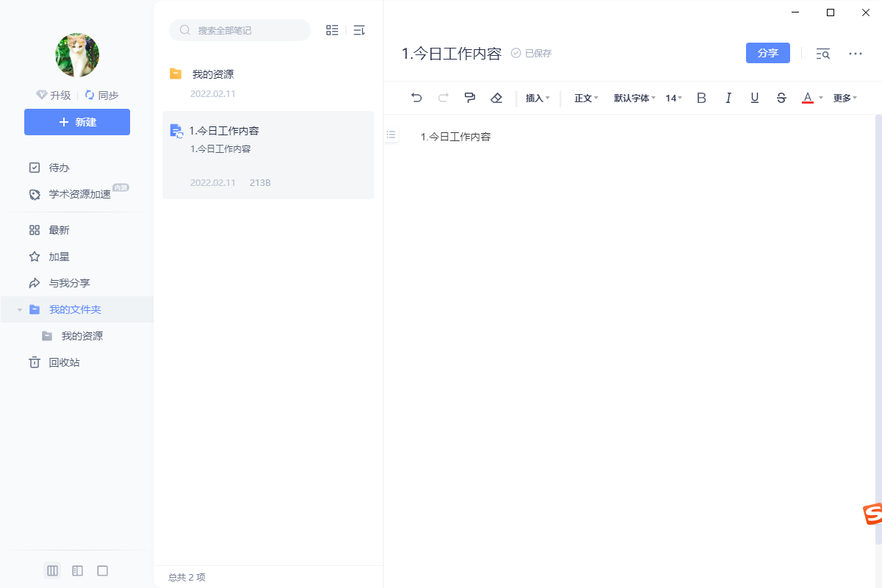Enable strikethrough formatting
This screenshot has height=588, width=882.
pos(781,97)
